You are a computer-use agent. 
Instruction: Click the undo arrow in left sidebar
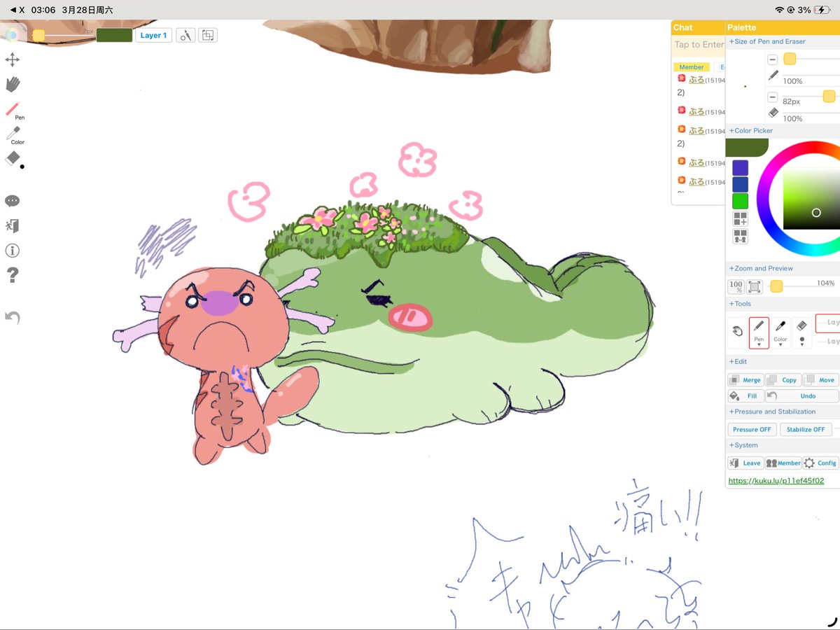(x=12, y=318)
